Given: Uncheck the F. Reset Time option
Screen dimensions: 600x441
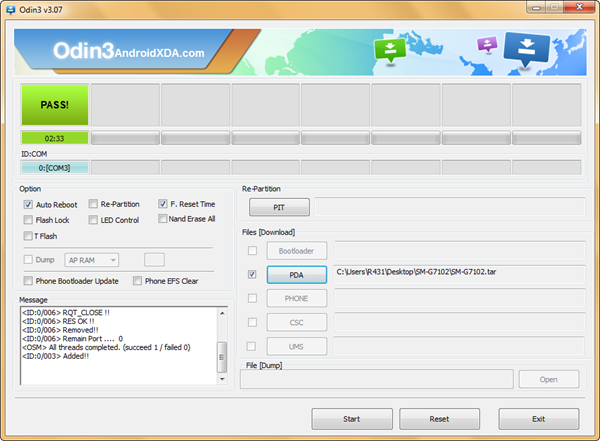Looking at the screenshot, I should (x=163, y=204).
